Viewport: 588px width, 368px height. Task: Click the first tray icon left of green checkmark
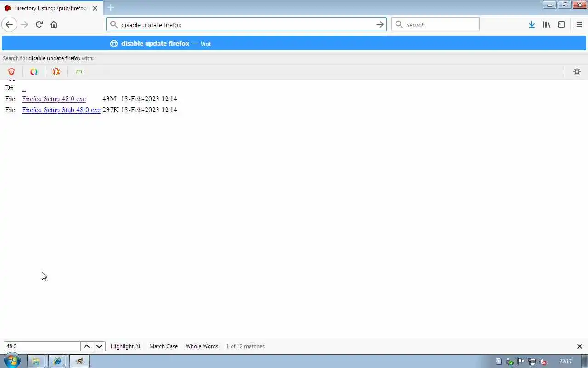coord(498,362)
